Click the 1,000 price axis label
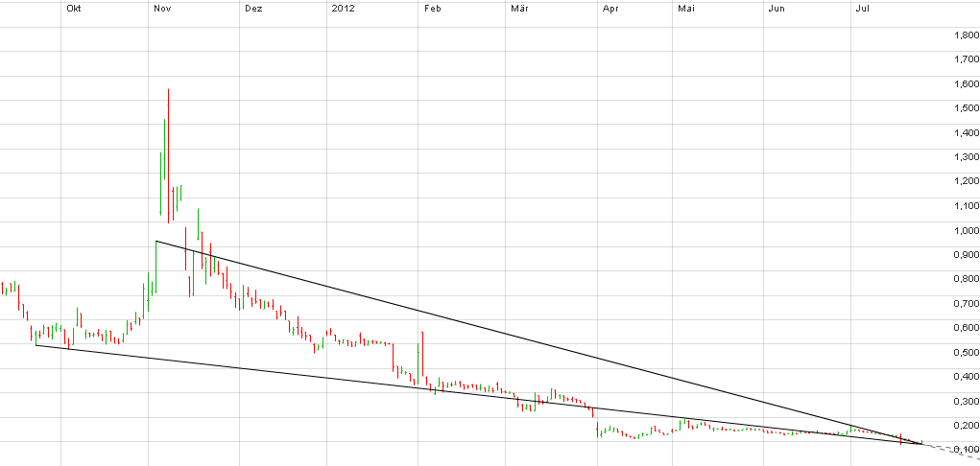The image size is (980, 466). 967,230
